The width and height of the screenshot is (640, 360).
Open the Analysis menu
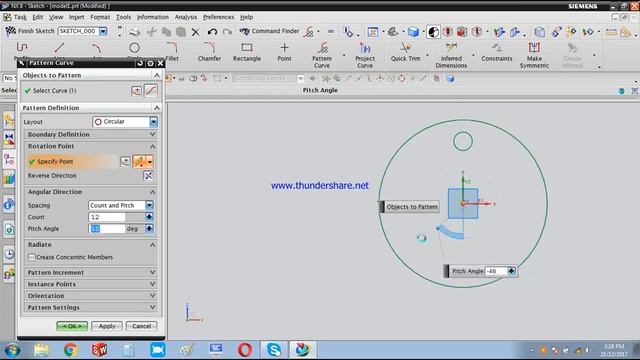(186, 17)
